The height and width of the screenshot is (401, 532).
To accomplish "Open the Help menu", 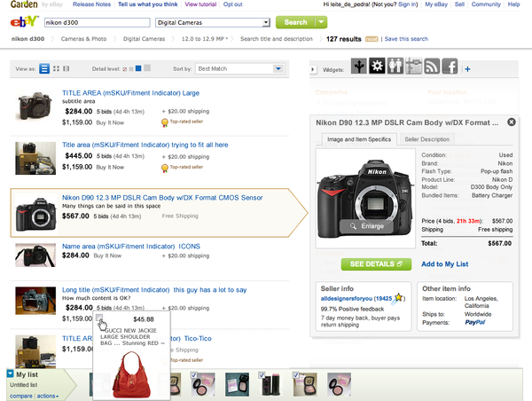I will (513, 4).
